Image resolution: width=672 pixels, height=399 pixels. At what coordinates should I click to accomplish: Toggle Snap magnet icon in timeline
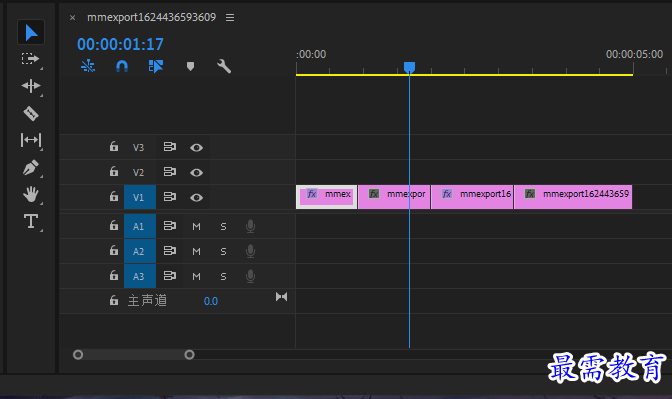point(122,66)
